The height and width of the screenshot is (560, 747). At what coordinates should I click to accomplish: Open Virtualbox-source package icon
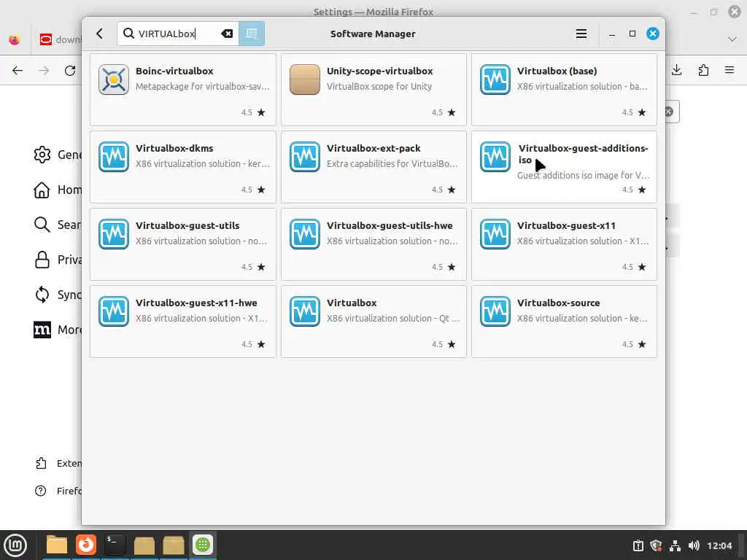[495, 311]
